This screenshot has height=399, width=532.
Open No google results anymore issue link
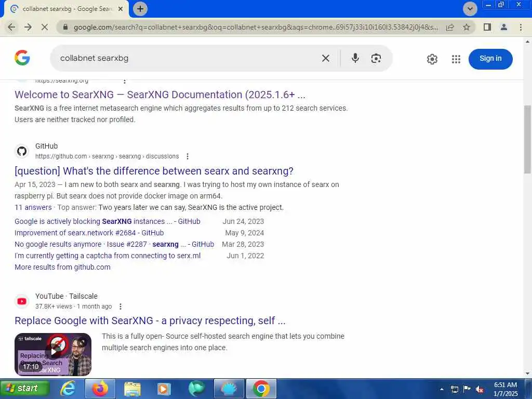[x=114, y=244]
